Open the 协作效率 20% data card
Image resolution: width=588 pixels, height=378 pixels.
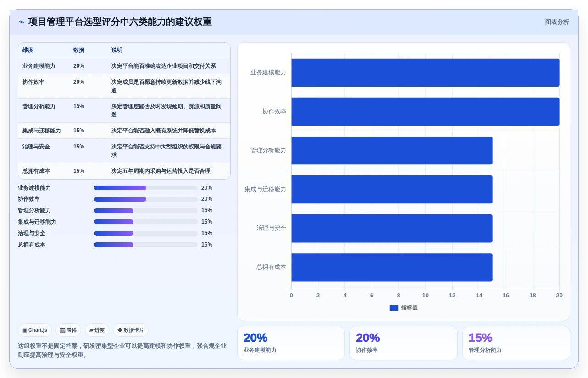tap(404, 343)
